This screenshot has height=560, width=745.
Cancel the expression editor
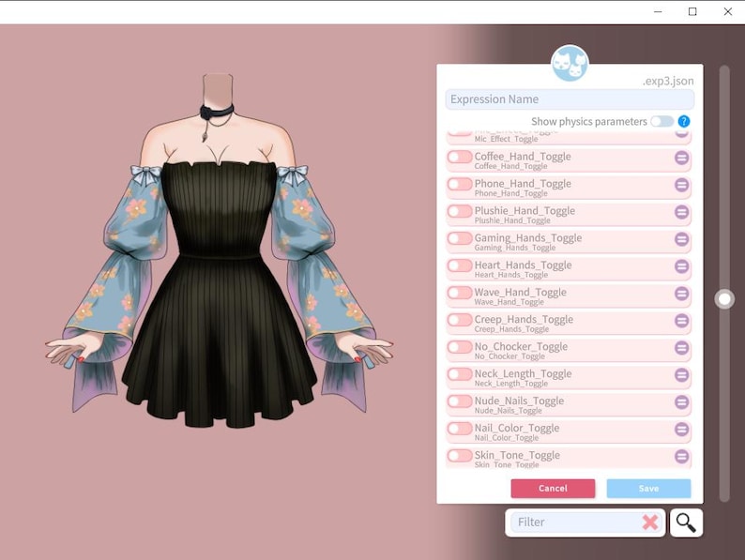click(x=553, y=489)
